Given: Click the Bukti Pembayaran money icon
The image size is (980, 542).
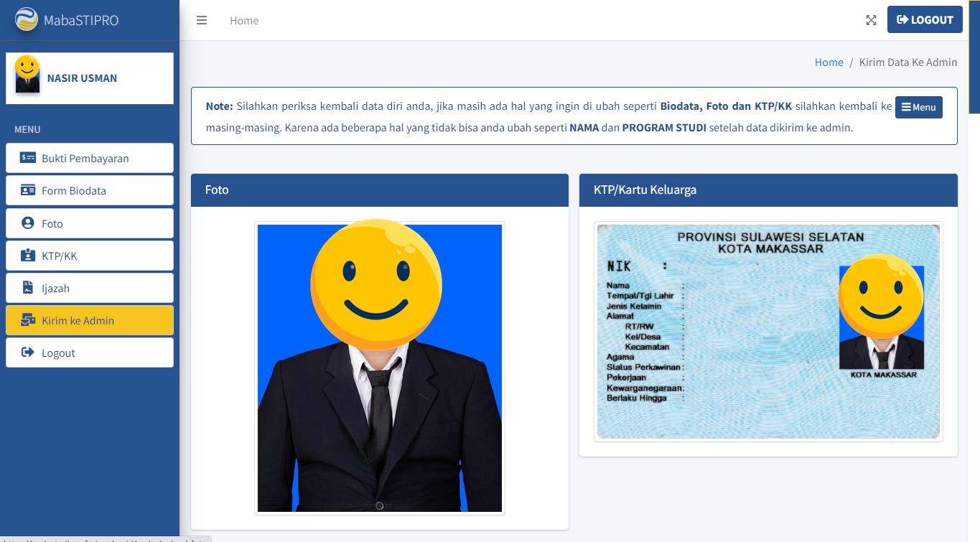Looking at the screenshot, I should [28, 158].
